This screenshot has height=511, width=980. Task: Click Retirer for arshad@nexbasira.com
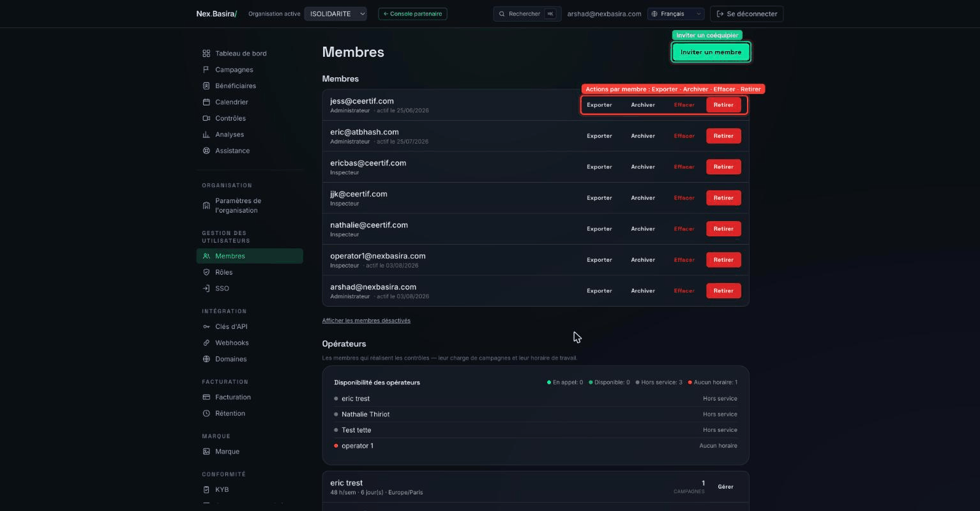[x=723, y=291]
